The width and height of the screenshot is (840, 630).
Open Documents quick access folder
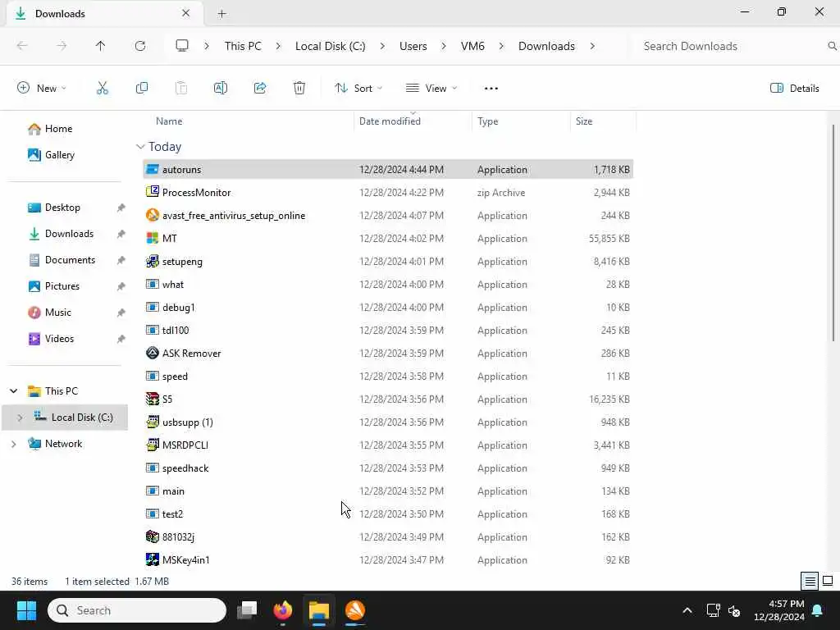click(x=70, y=260)
